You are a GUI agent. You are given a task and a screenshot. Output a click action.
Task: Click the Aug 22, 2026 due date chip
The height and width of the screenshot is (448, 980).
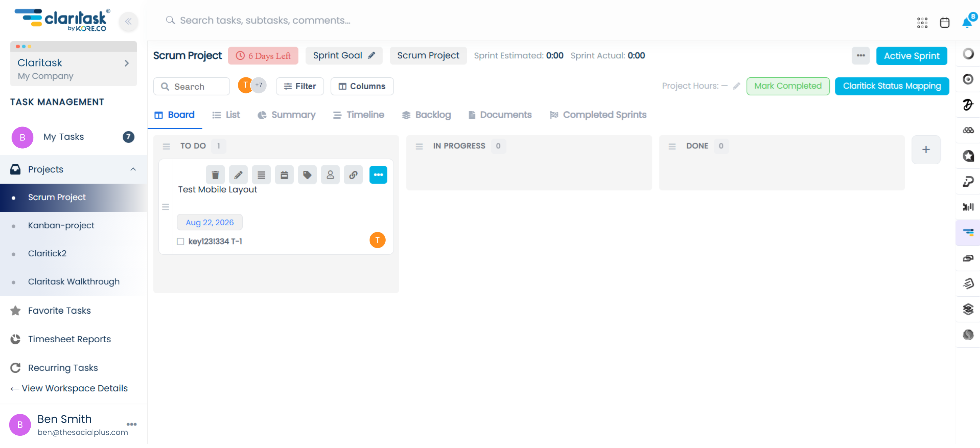click(x=209, y=222)
